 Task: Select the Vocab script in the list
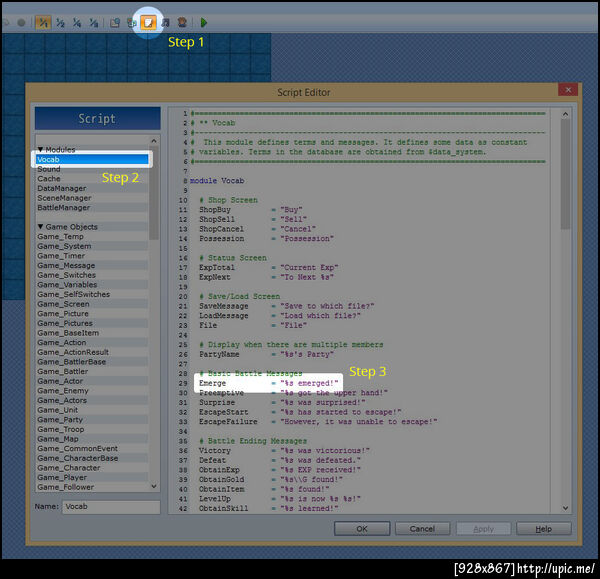click(92, 159)
